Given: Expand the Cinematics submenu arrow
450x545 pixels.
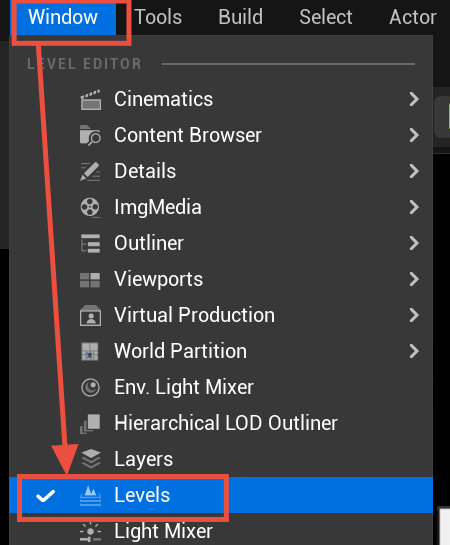Looking at the screenshot, I should coord(414,99).
